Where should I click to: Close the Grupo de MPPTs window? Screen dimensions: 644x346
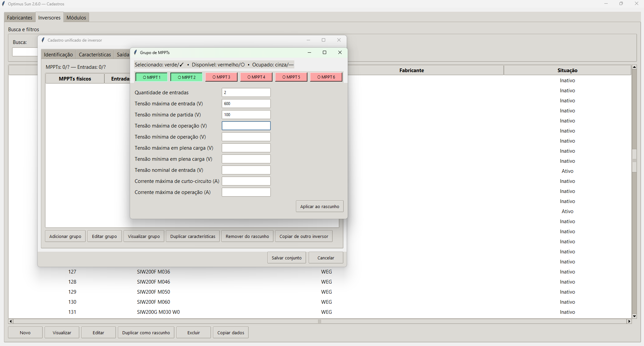tap(340, 52)
